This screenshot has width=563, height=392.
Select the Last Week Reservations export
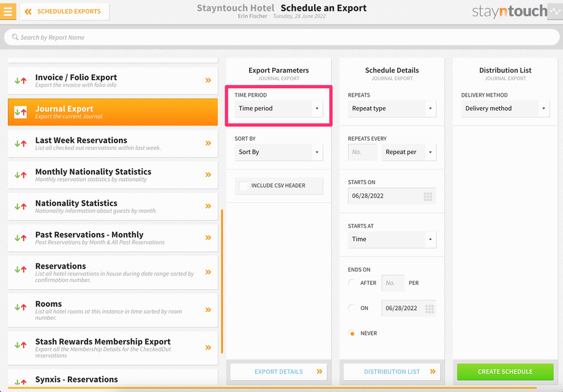[x=113, y=144]
